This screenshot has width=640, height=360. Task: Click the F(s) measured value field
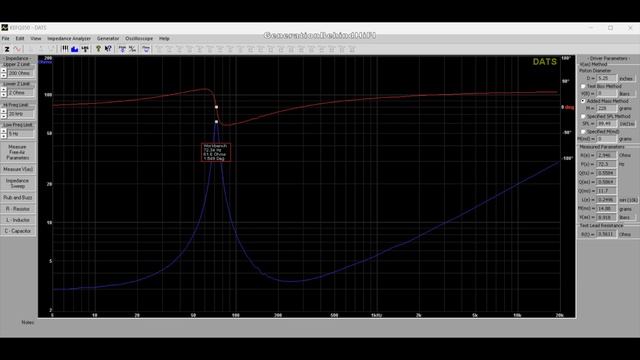606,164
